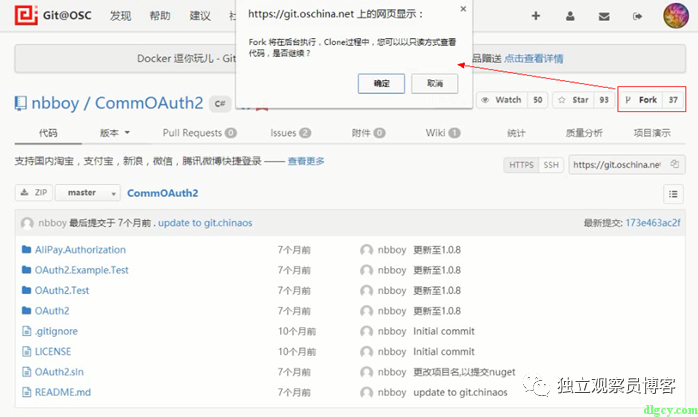Image resolution: width=698 pixels, height=417 pixels.
Task: Open 更改项目名,以提交nuget commit message
Action: (x=464, y=372)
